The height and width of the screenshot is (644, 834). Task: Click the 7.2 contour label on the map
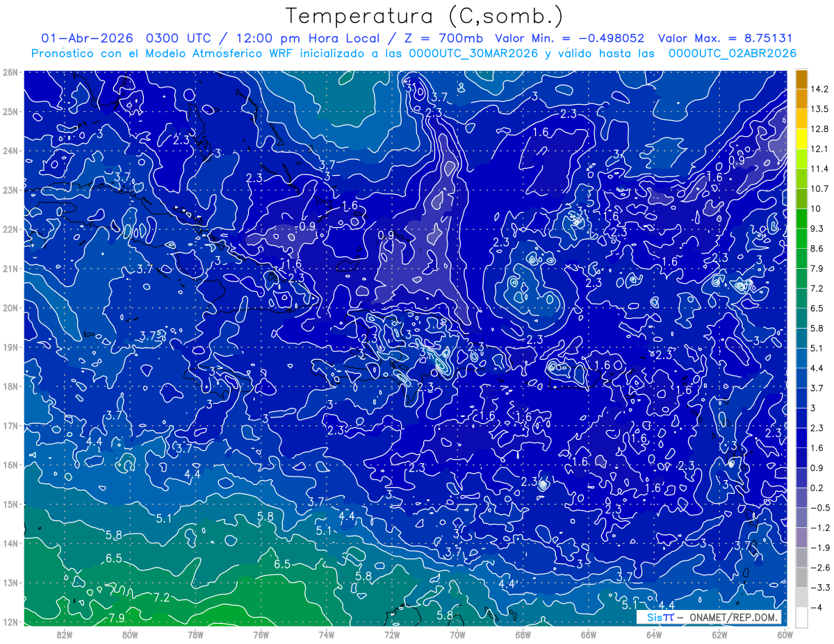pos(162,597)
